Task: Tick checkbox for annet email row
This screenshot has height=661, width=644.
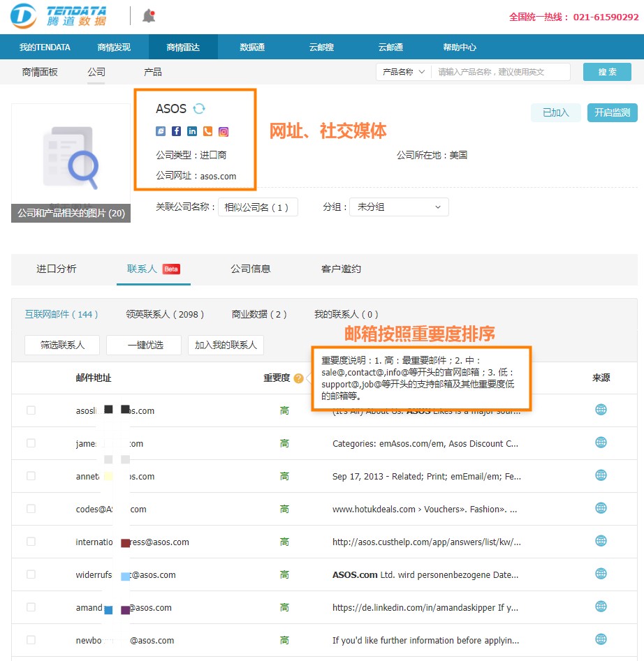Action: point(31,476)
